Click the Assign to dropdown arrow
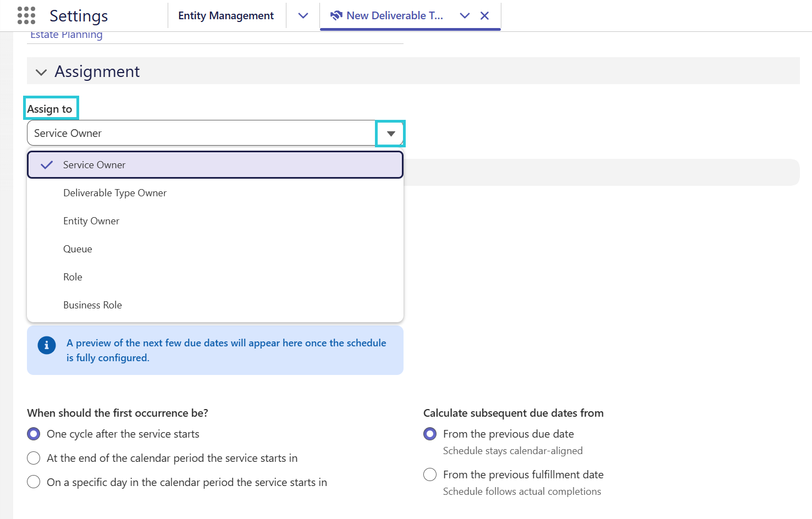This screenshot has width=812, height=519. 390,134
